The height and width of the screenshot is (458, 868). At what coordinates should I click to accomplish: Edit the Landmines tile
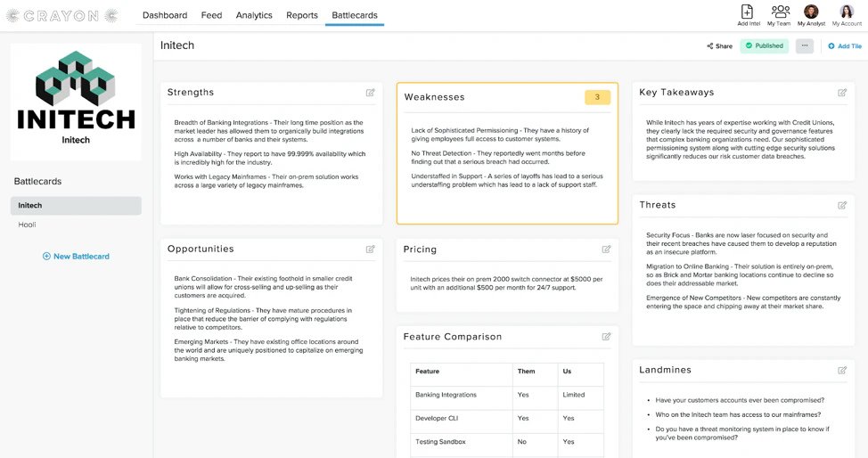click(842, 370)
